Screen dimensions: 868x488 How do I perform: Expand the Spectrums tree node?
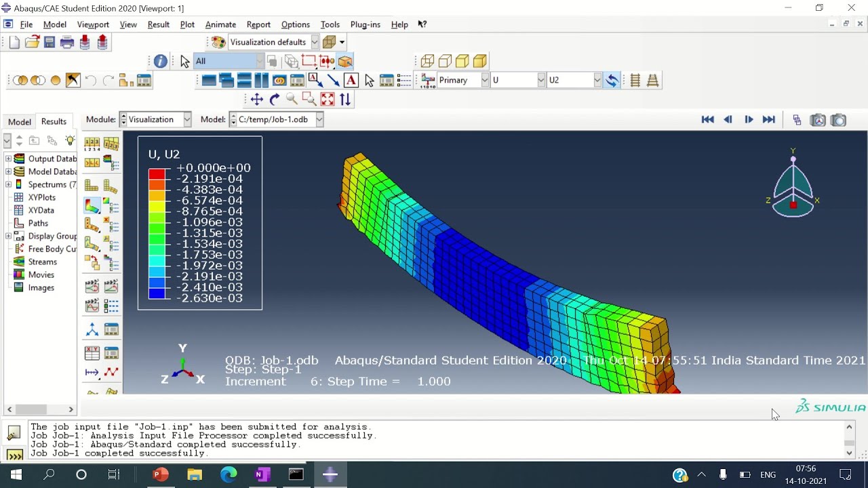click(8, 184)
